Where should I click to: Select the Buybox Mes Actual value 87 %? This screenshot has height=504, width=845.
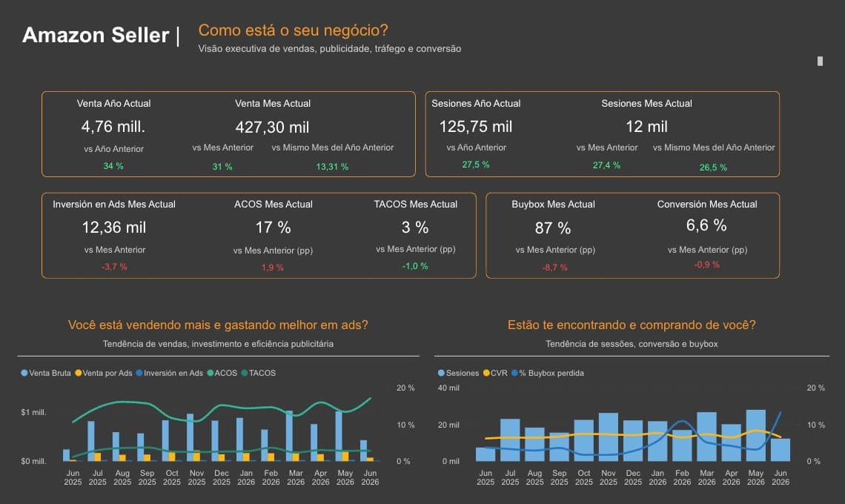[x=553, y=228]
